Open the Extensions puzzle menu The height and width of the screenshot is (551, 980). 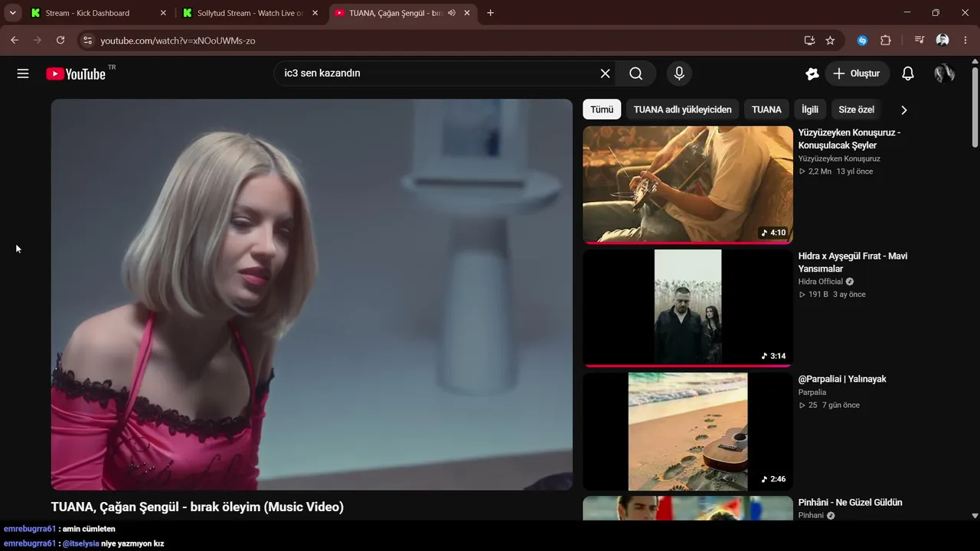[x=886, y=41]
